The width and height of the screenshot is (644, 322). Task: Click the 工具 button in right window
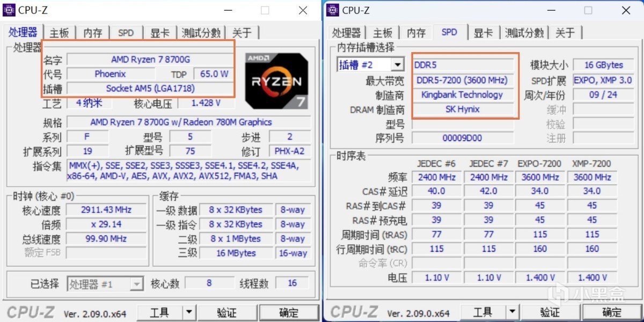(484, 312)
